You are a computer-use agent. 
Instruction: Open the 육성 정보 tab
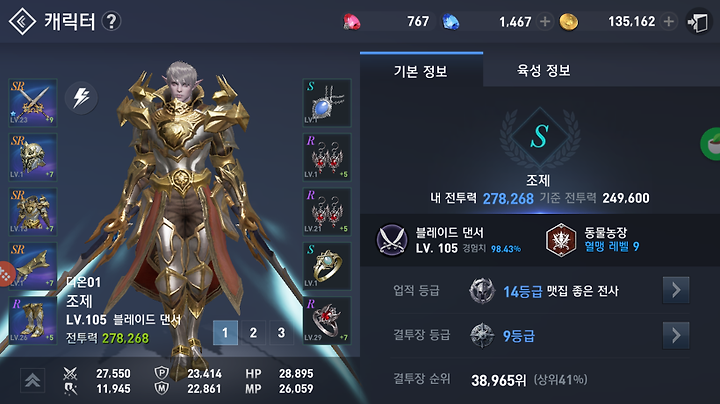[544, 70]
